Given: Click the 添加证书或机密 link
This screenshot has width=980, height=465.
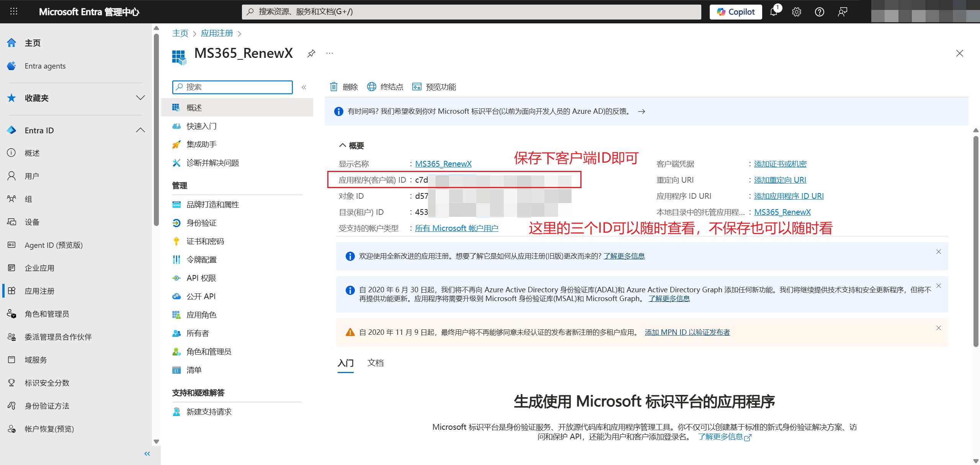Looking at the screenshot, I should (x=780, y=164).
